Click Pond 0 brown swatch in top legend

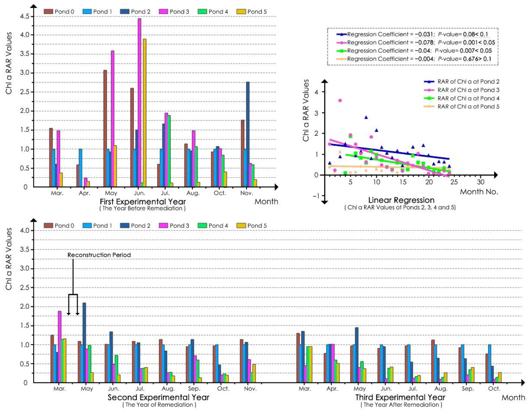pyautogui.click(x=49, y=12)
